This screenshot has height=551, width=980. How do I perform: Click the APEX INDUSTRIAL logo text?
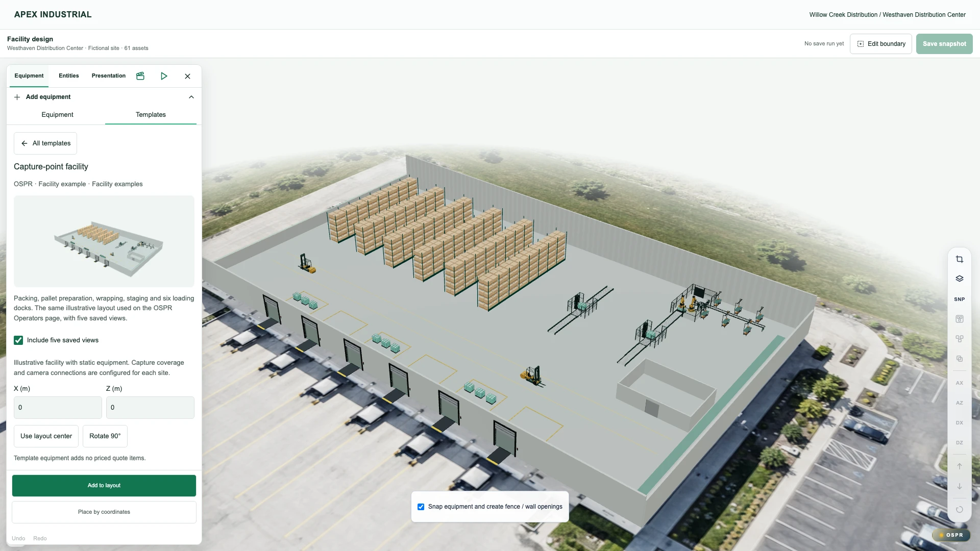[x=53, y=15]
